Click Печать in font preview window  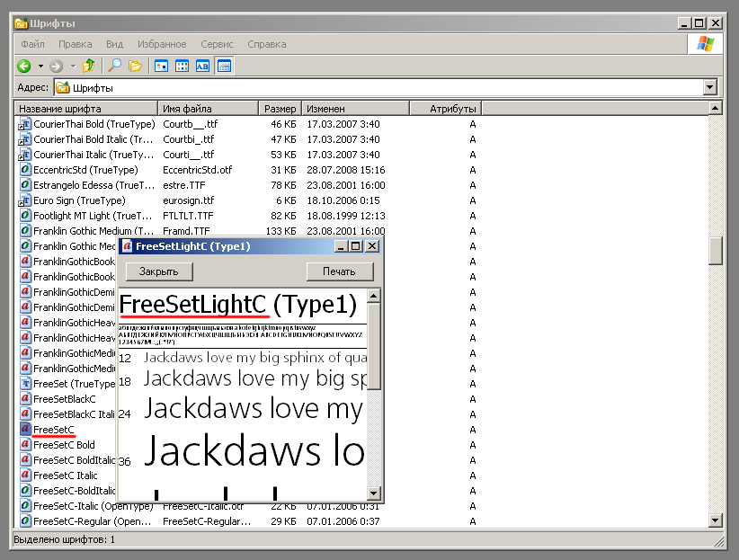(x=339, y=271)
